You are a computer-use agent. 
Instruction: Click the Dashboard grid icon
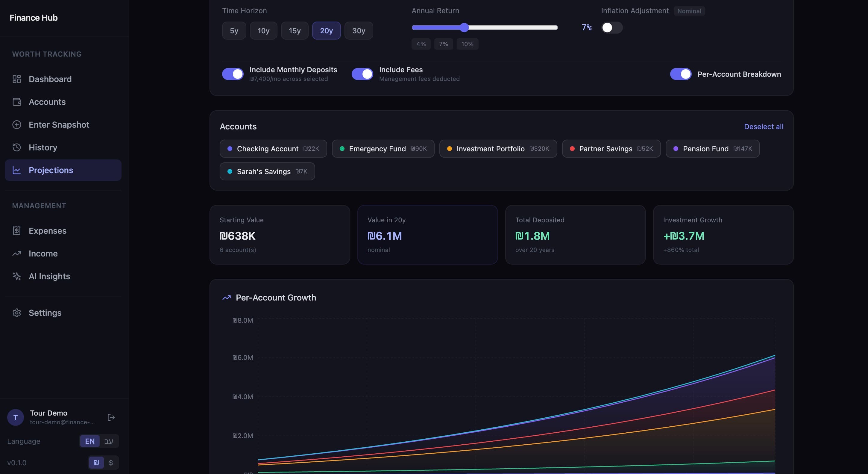click(x=16, y=79)
